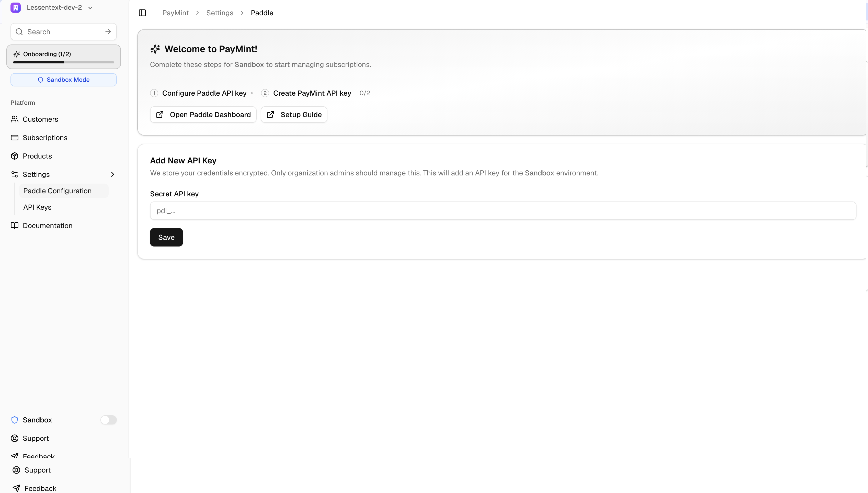The width and height of the screenshot is (868, 493).
Task: Click the Customers sidebar icon
Action: tap(15, 119)
